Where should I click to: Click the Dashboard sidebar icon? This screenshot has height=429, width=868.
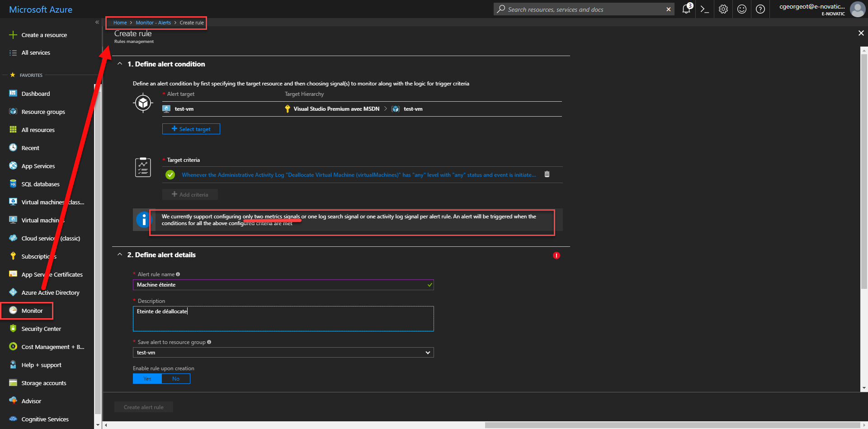13,94
